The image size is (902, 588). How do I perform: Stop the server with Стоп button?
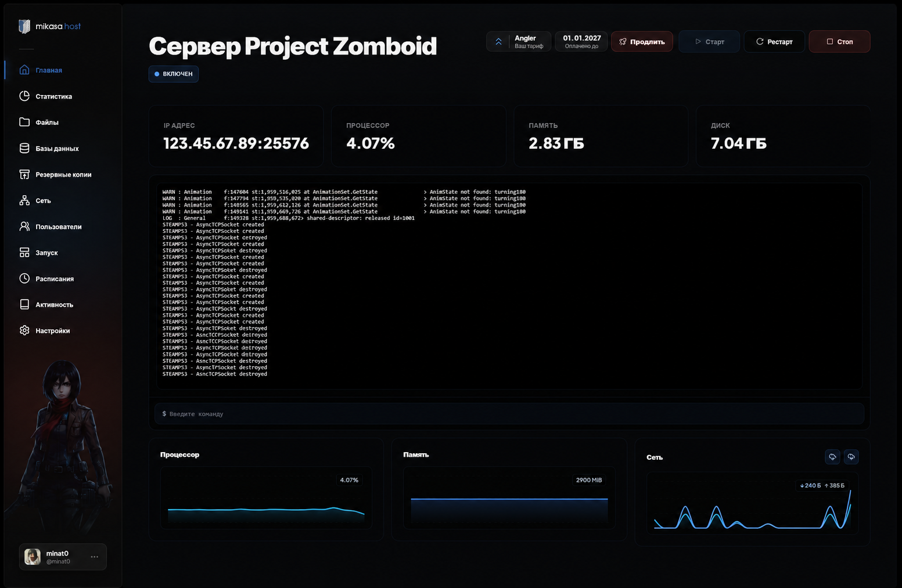point(839,42)
